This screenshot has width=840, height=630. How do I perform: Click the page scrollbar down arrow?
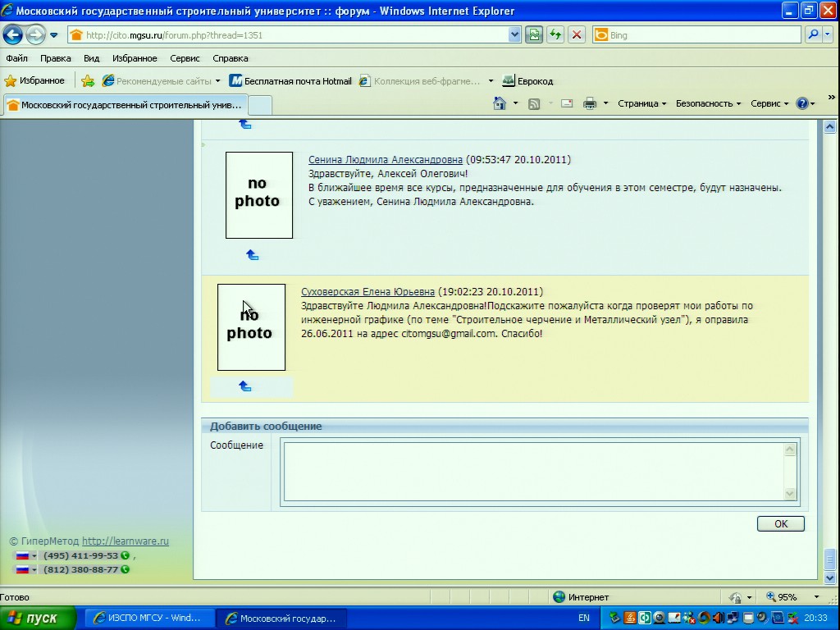pyautogui.click(x=829, y=578)
